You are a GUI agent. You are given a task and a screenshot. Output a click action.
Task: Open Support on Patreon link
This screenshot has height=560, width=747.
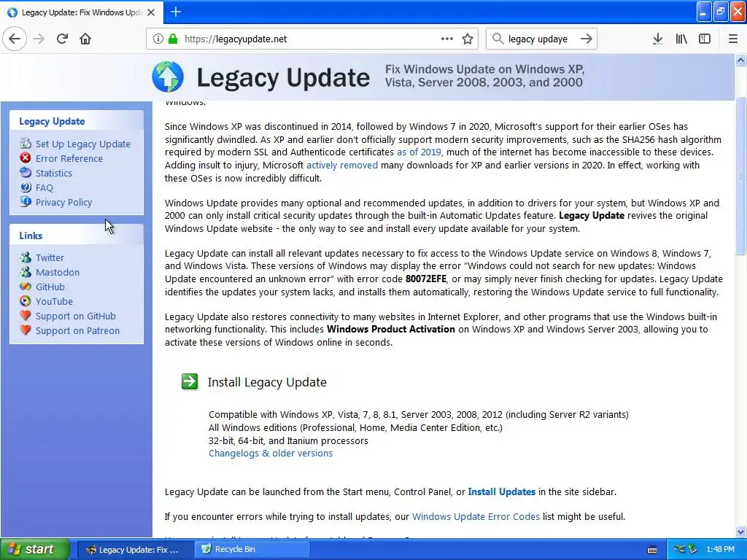pyautogui.click(x=77, y=330)
